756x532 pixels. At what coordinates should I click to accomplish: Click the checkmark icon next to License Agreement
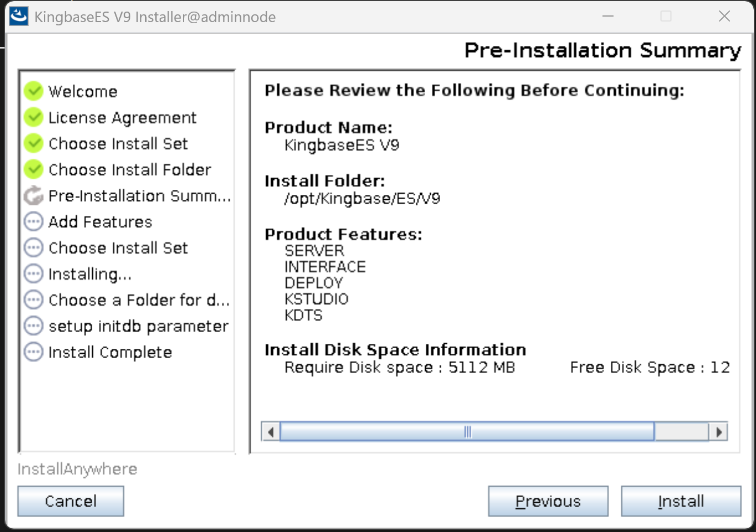(34, 117)
